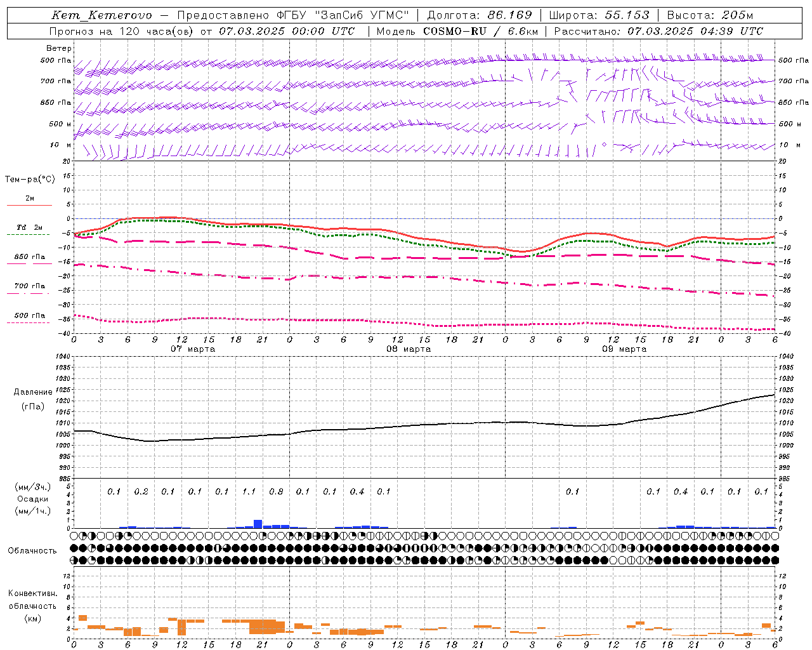Viewport: 812px width, 650px height.
Task: Click the latitude value 55.153
Action: 627,15
